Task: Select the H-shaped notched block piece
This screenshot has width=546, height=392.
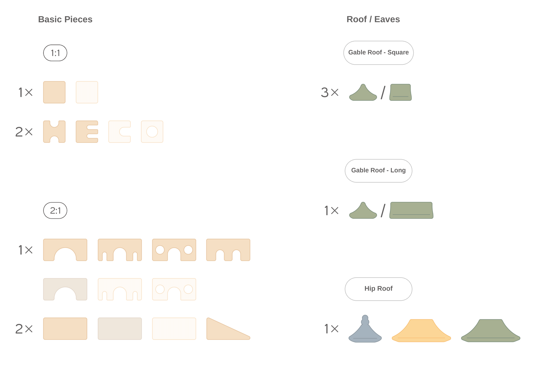Action: [x=54, y=132]
